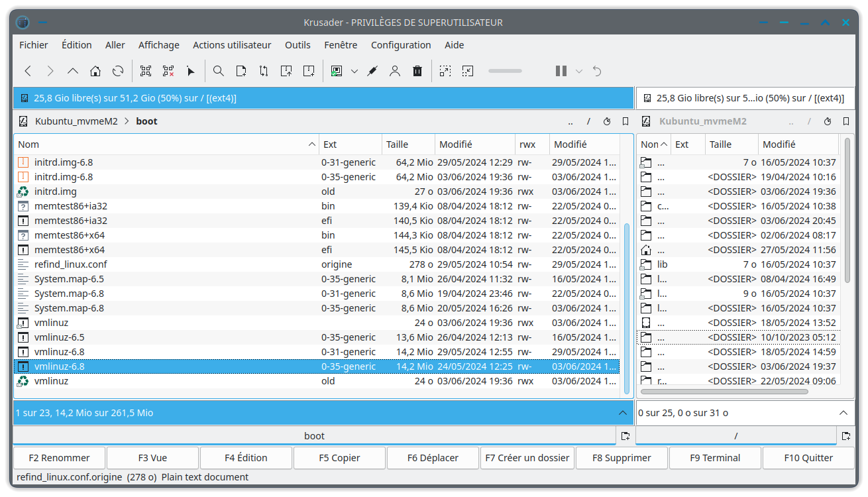Viewport: 868px width, 497px height.
Task: Click the expand selection toolbar icon
Action: pos(445,71)
